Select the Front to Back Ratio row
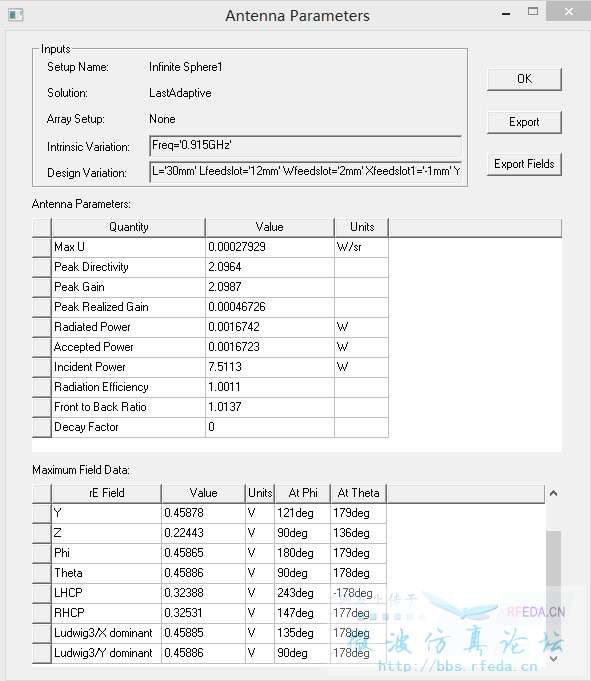 click(x=210, y=407)
